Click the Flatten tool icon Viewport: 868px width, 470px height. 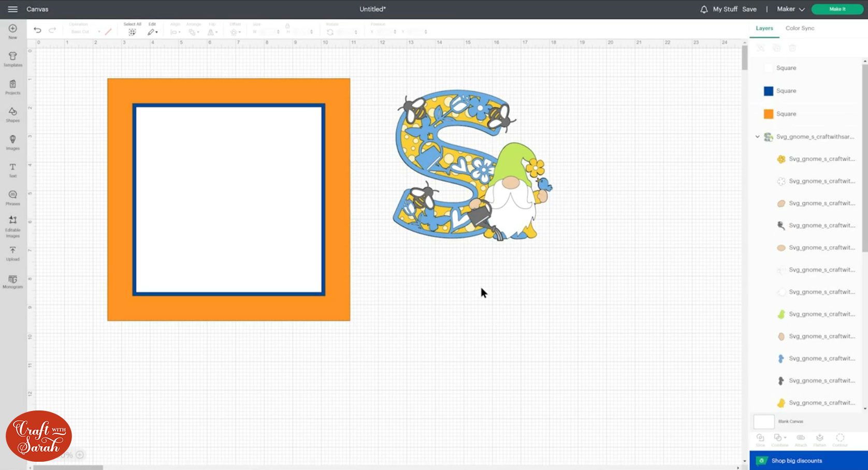(819, 440)
